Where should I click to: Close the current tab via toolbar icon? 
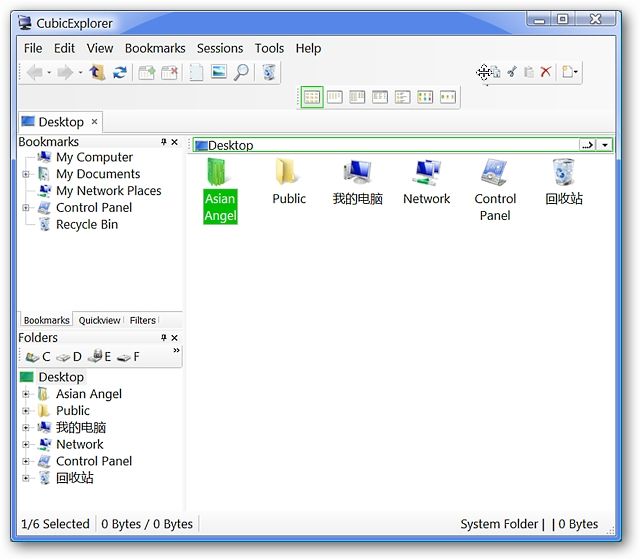coord(169,72)
